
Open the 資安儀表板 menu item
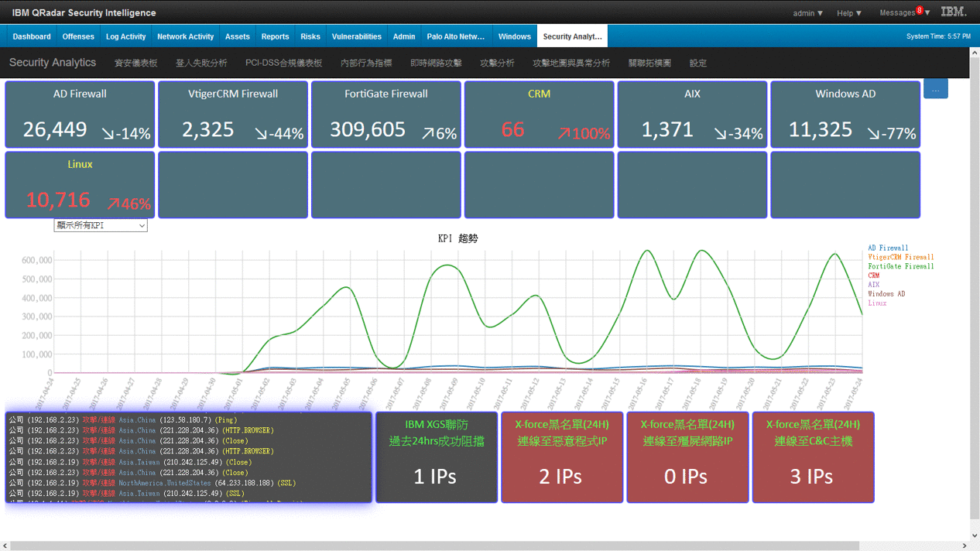click(x=135, y=63)
